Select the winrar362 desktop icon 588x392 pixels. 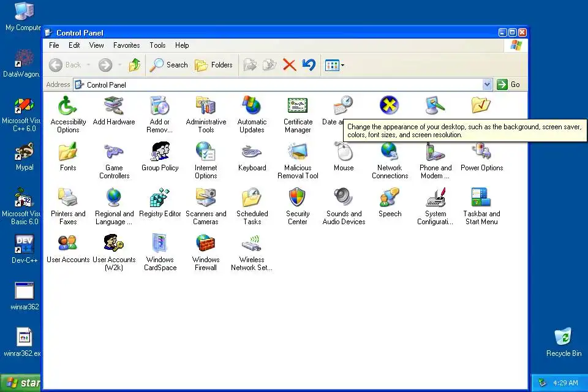pyautogui.click(x=24, y=296)
